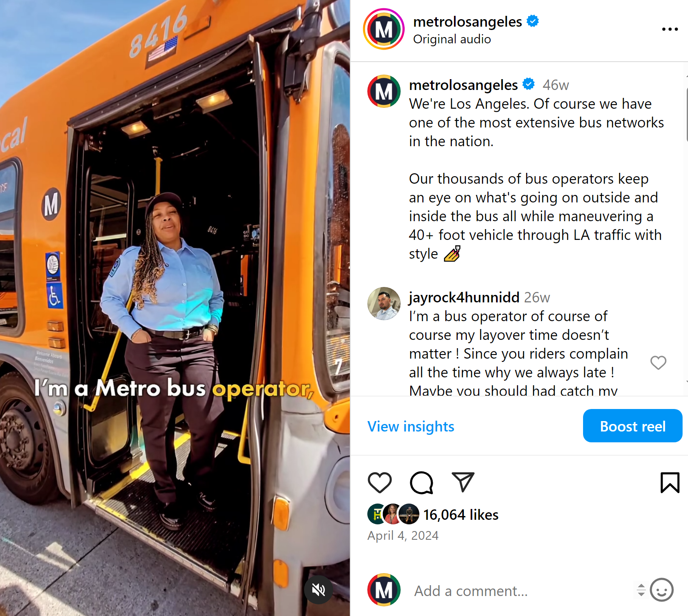Open jayrock4hunnidd's profile name
This screenshot has height=616, width=688.
tap(464, 297)
